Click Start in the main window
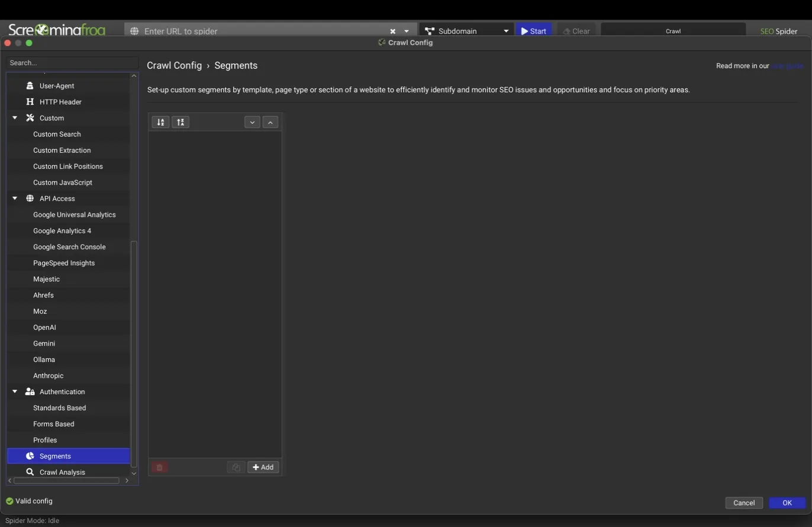Image resolution: width=812 pixels, height=527 pixels. coord(533,31)
